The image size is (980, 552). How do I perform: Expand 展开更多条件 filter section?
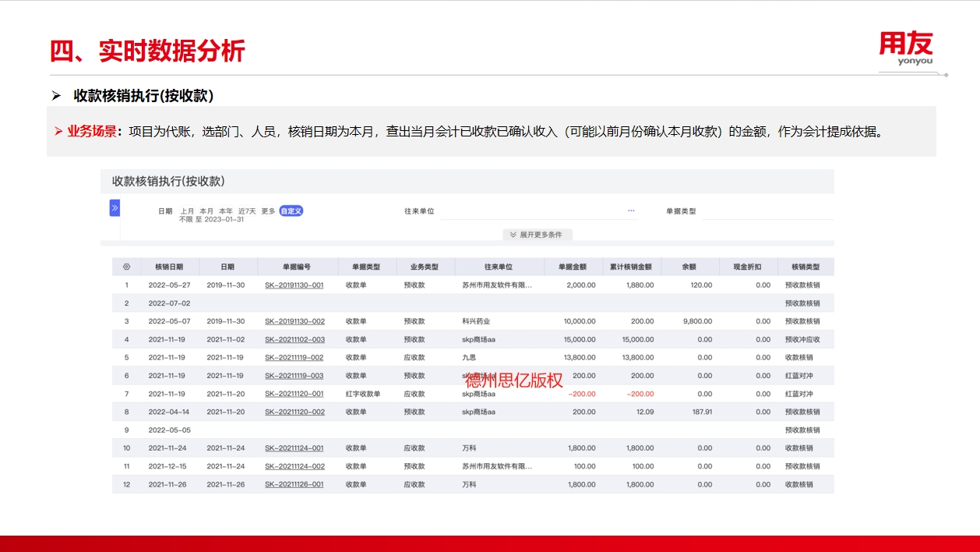[537, 235]
